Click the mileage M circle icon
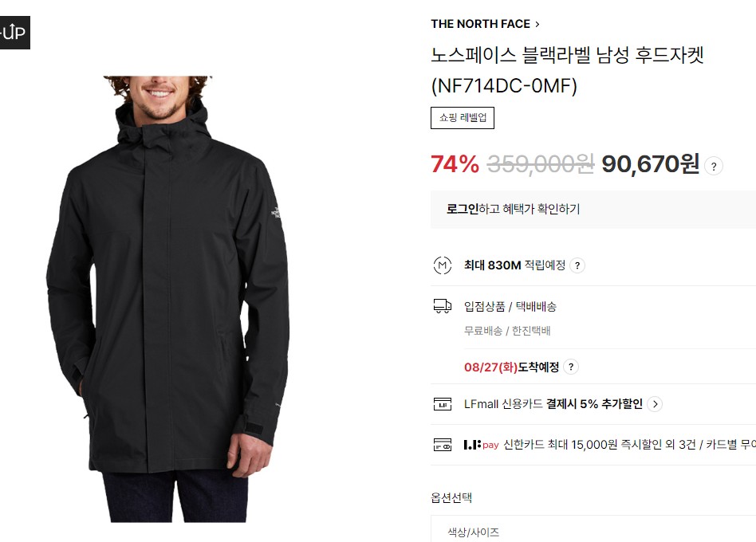The width and height of the screenshot is (756, 542). 443,265
